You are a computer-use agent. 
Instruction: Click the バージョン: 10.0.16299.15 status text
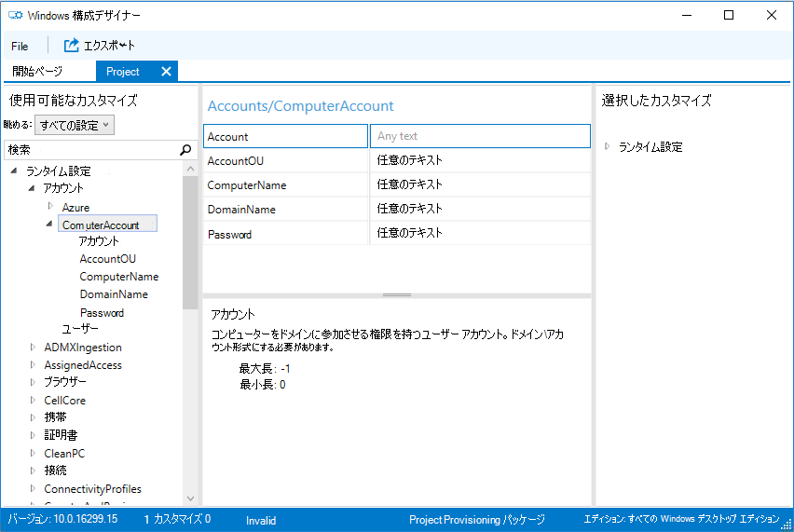[x=62, y=519]
